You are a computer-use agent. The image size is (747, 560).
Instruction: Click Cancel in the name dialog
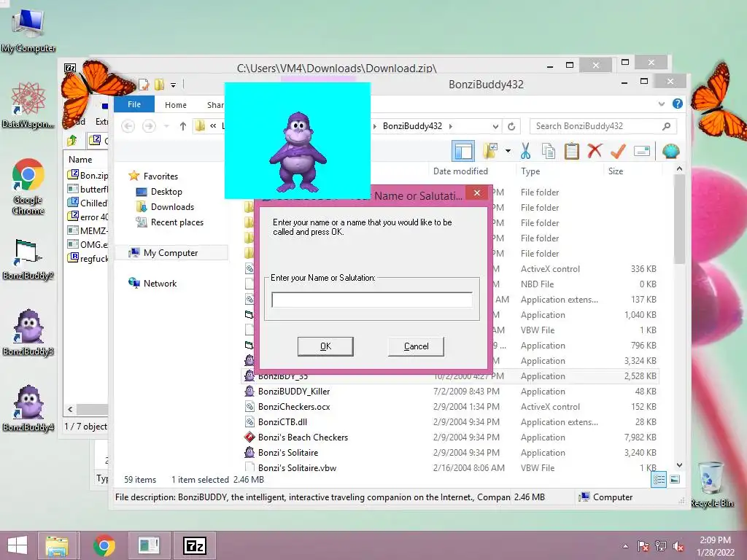tap(416, 346)
